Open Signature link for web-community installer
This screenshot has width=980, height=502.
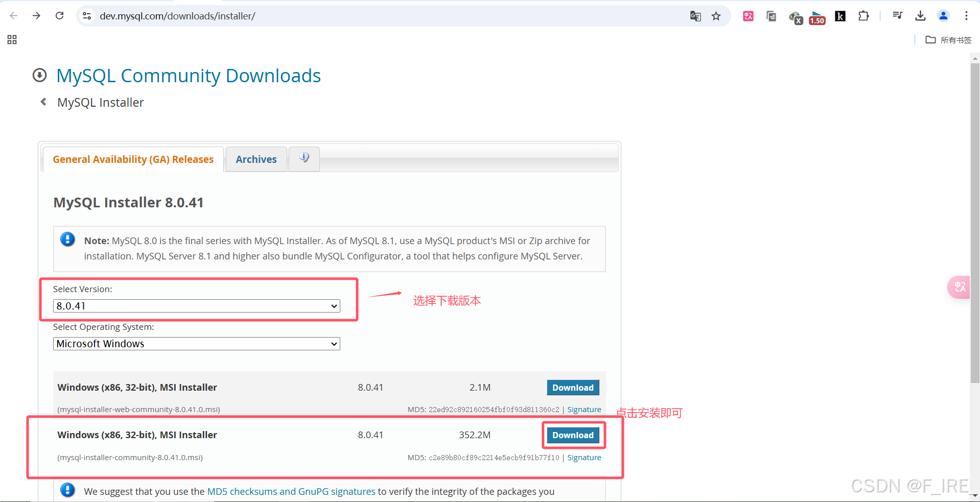tap(584, 410)
